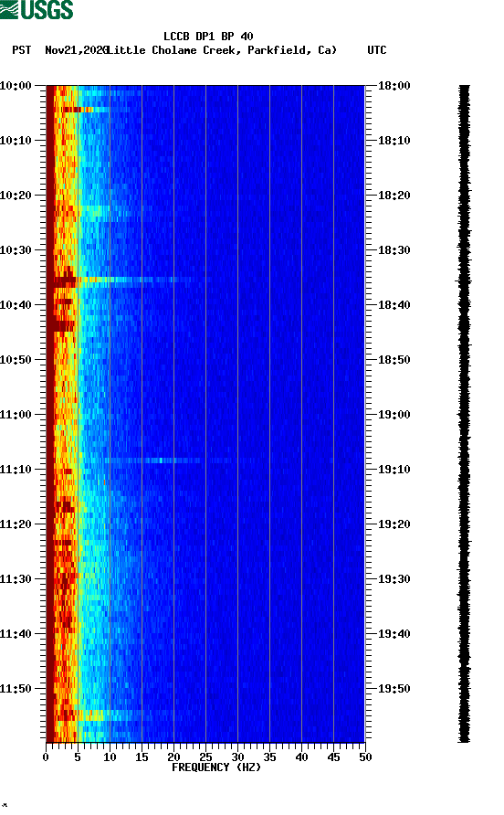
Task: Click the '45' frequency axis label
Action: pyautogui.click(x=333, y=757)
